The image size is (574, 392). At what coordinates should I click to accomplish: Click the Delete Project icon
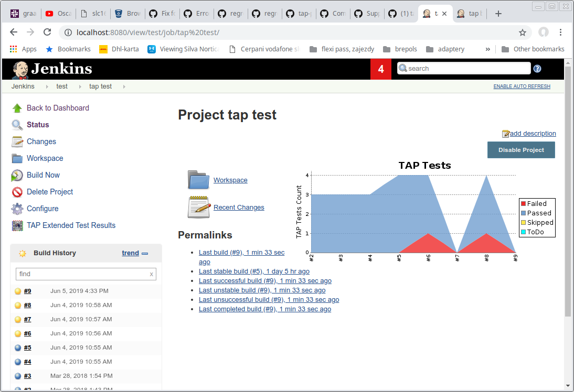(x=16, y=192)
